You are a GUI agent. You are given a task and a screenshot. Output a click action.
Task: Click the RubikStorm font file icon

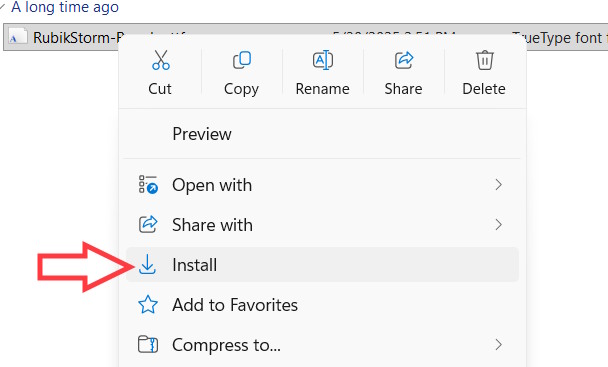[x=18, y=37]
